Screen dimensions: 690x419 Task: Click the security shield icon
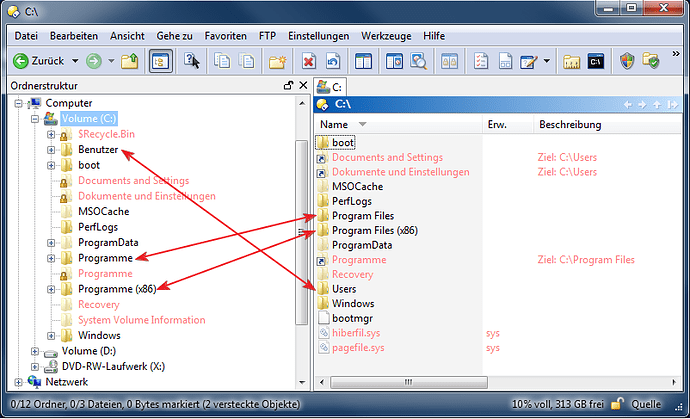[627, 61]
